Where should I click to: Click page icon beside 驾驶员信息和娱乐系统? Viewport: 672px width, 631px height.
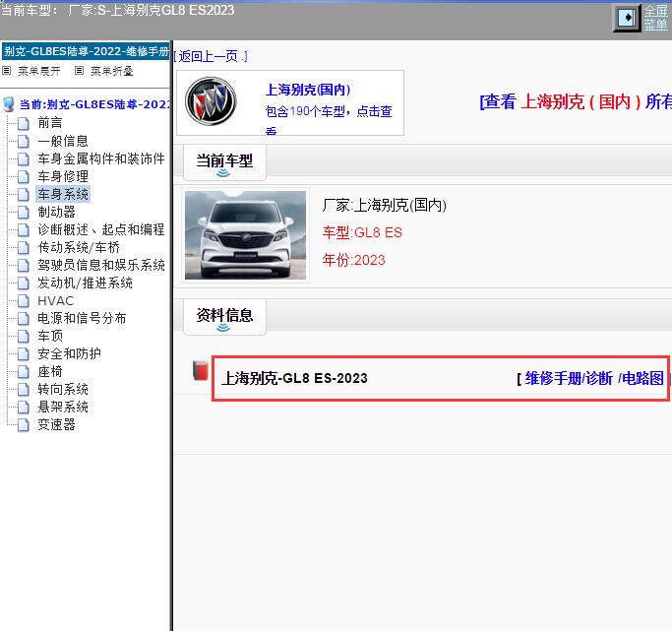pos(24,266)
